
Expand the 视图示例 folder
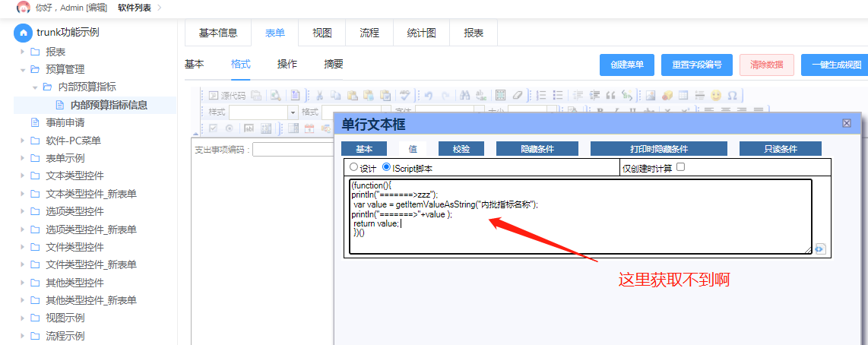(x=23, y=318)
